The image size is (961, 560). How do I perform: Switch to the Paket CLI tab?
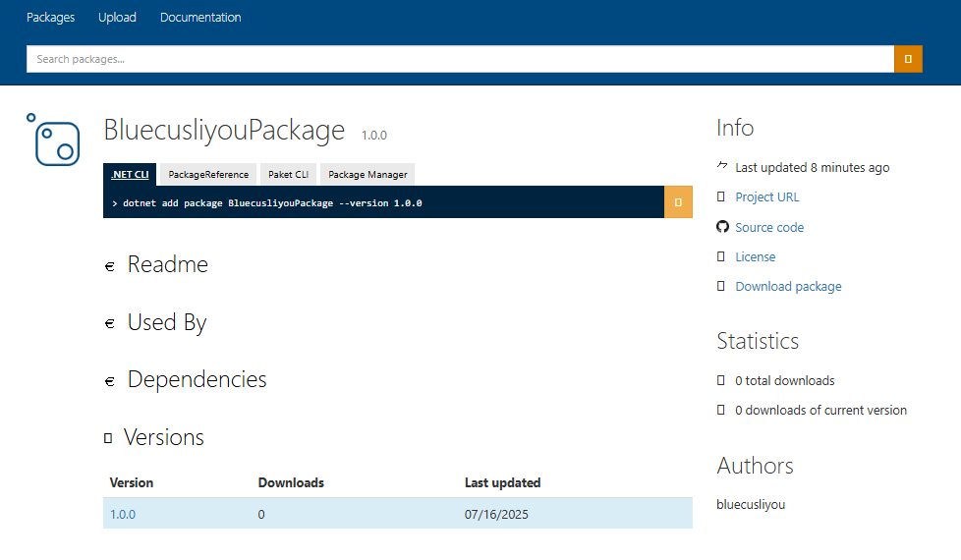[x=288, y=174]
